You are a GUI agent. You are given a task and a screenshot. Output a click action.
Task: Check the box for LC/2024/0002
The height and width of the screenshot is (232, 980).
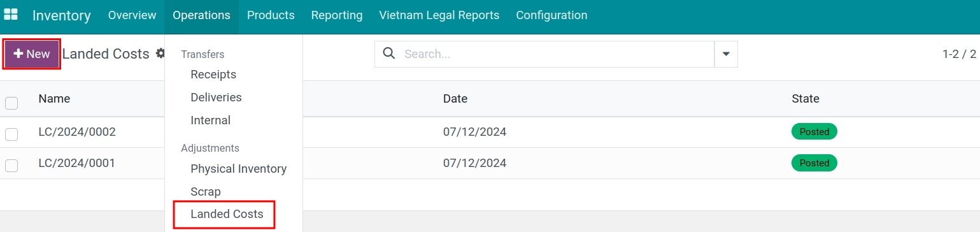pyautogui.click(x=11, y=134)
